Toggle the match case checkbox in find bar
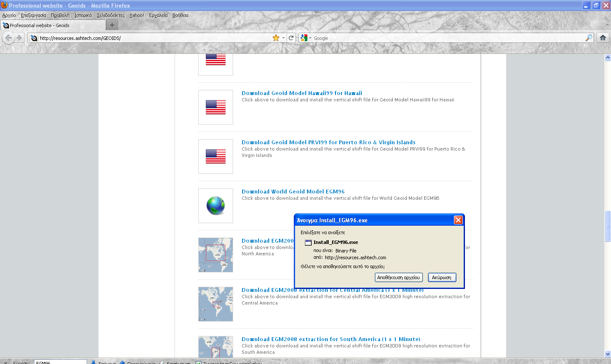 click(198, 362)
